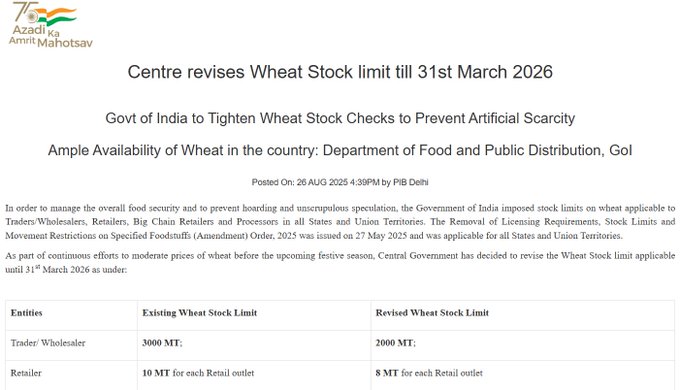Click the Posted On date line

tap(340, 182)
